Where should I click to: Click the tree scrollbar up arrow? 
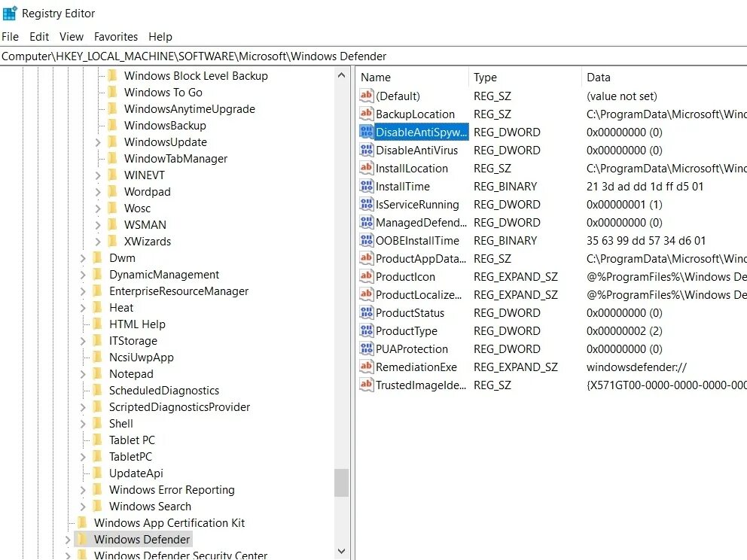tap(341, 75)
